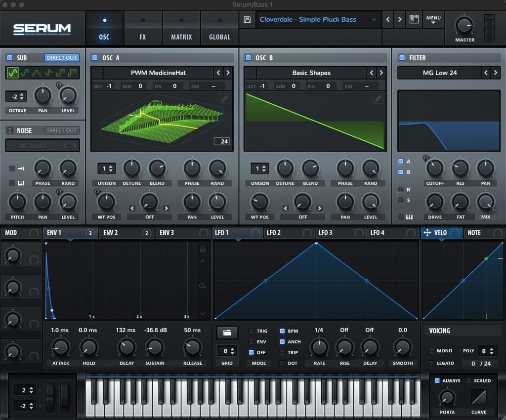The height and width of the screenshot is (420, 506).
Task: Save the preset with the floppy disk icon
Action: 247,19
